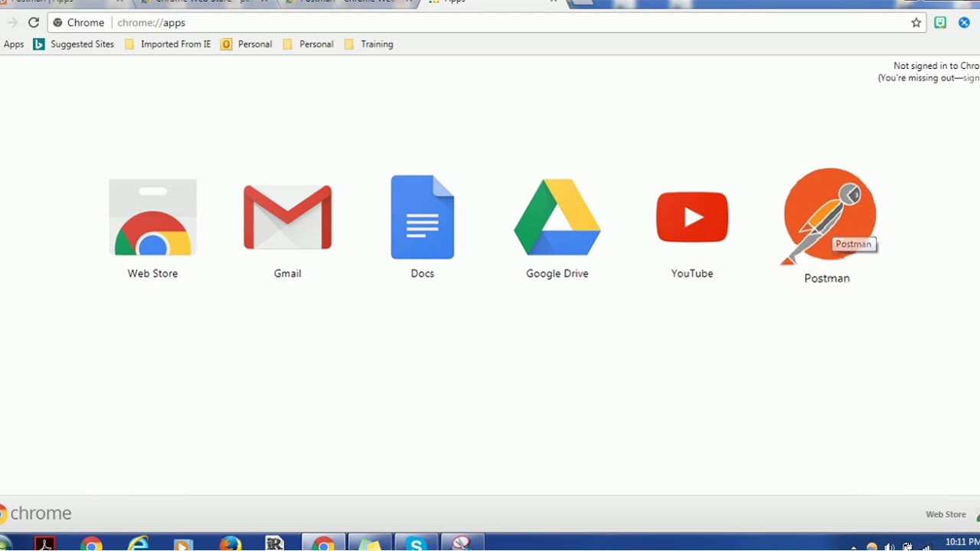Open Personal bookmark with orange Outlook icon
980x551 pixels.
point(247,44)
